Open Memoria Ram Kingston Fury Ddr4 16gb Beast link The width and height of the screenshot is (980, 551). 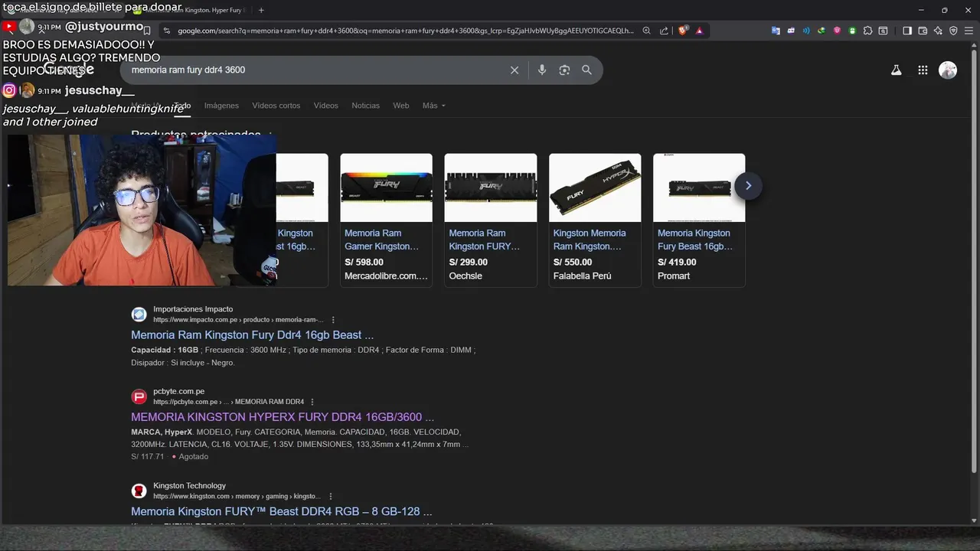point(252,334)
